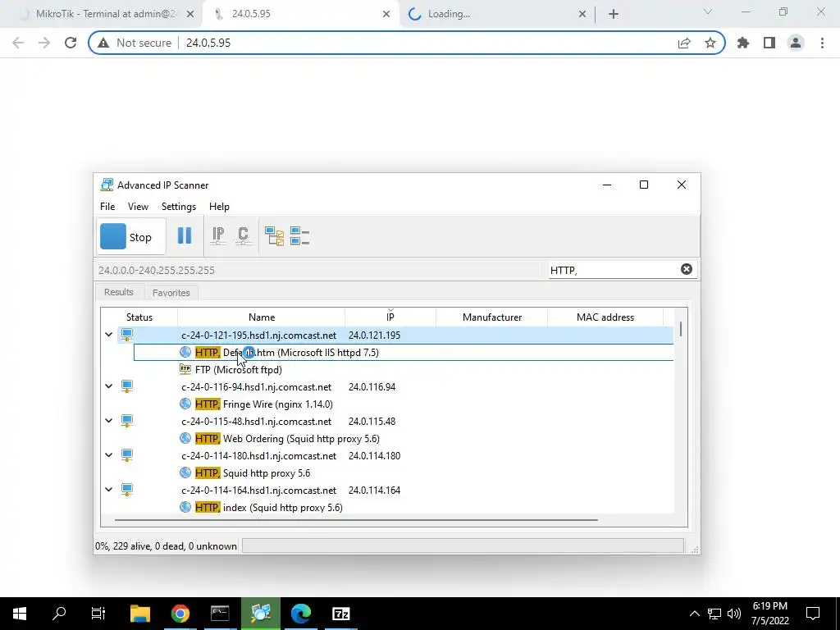Click computer icon for 24.0.114.180

(x=127, y=454)
